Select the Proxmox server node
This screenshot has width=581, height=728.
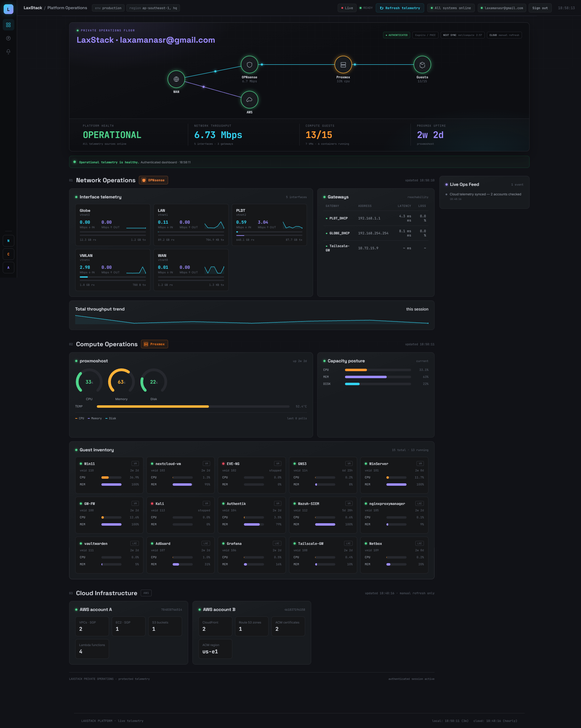343,65
